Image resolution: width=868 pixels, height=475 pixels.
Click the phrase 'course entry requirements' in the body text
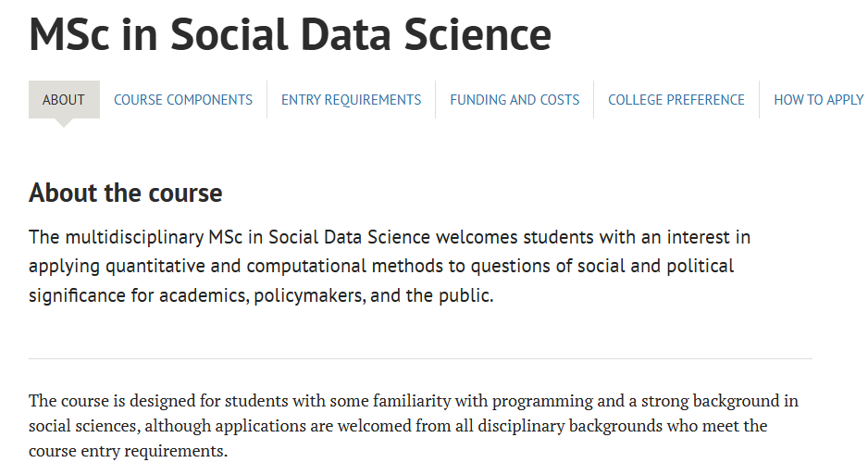[x=126, y=452]
